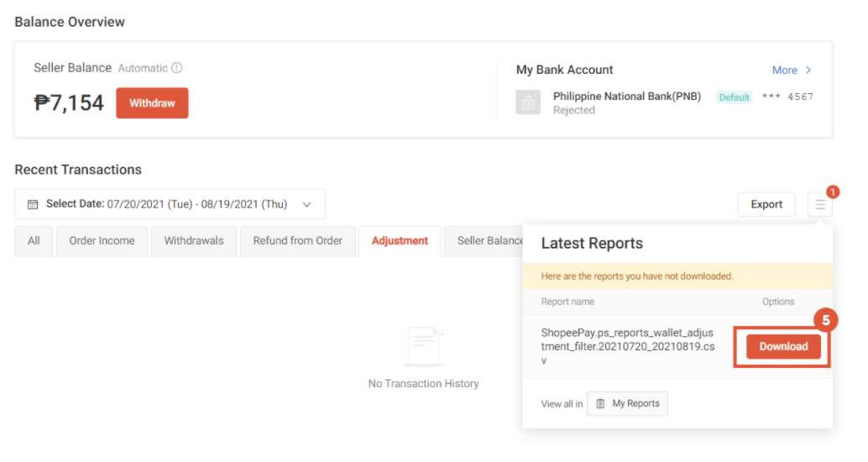The image size is (868, 462).
Task: Click the empty transaction document icon
Action: (x=423, y=346)
